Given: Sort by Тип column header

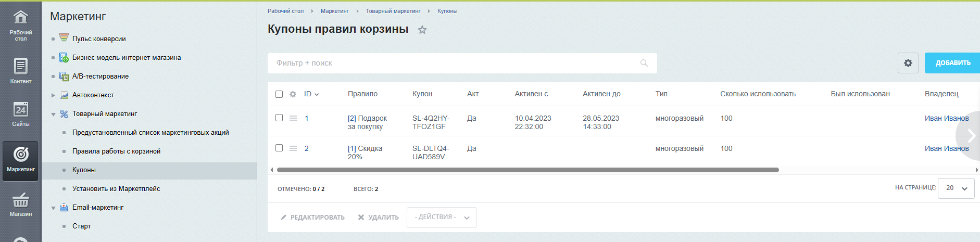Looking at the screenshot, I should 661,94.
